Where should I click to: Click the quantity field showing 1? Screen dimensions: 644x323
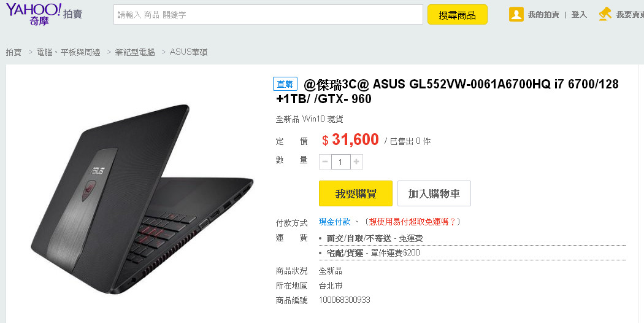point(340,161)
